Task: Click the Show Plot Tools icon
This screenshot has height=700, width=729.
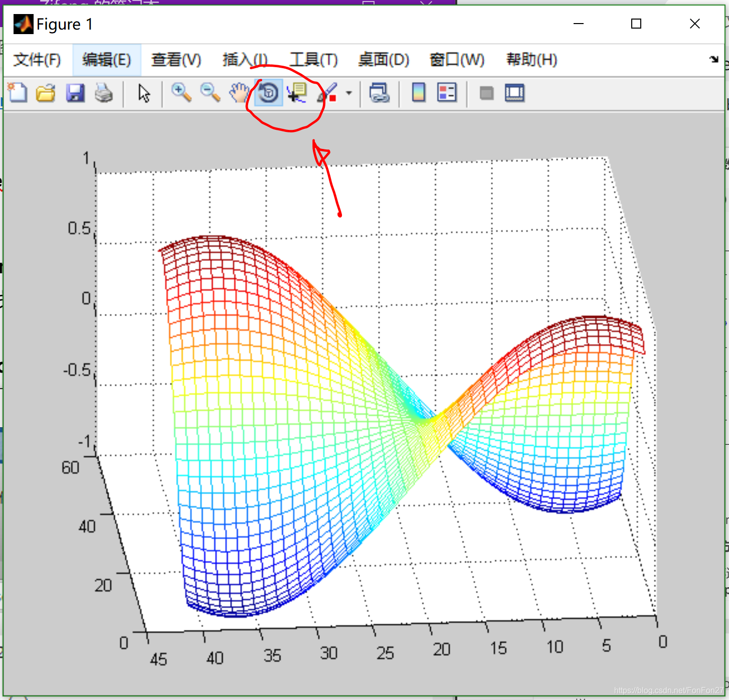Action: coord(514,93)
